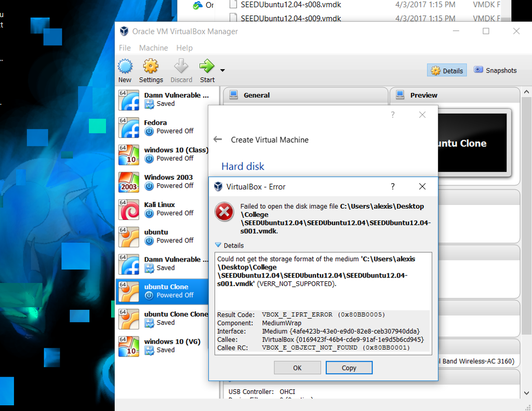This screenshot has height=411, width=532.
Task: Click the General section monitor icon
Action: coord(233,95)
